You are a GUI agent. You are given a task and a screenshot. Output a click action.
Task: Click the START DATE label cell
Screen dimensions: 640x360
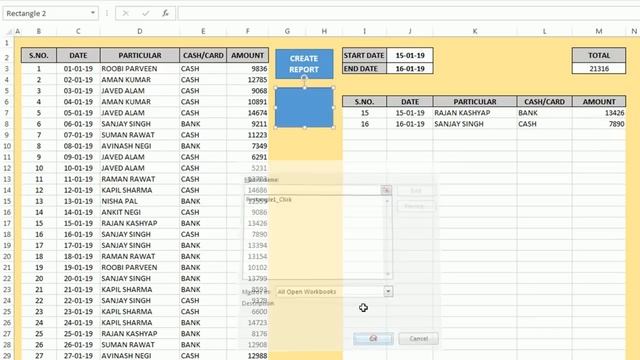click(364, 56)
